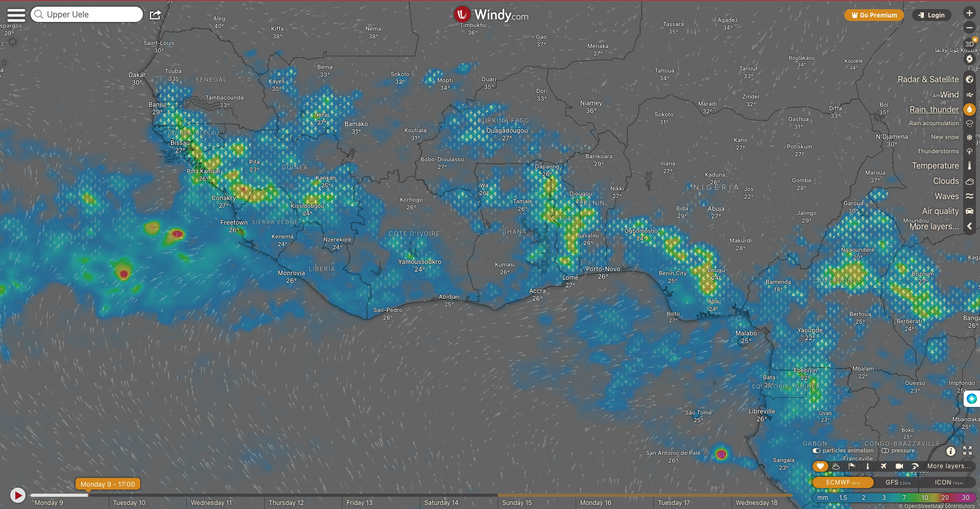The width and height of the screenshot is (980, 509).
Task: Select the Radar & Satellite layer label
Action: (x=928, y=79)
